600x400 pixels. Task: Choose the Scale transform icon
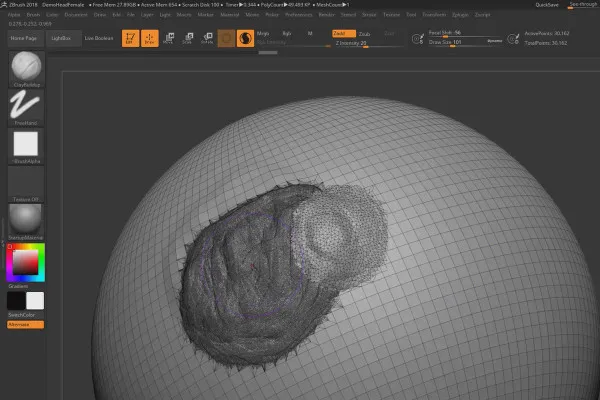[187, 38]
